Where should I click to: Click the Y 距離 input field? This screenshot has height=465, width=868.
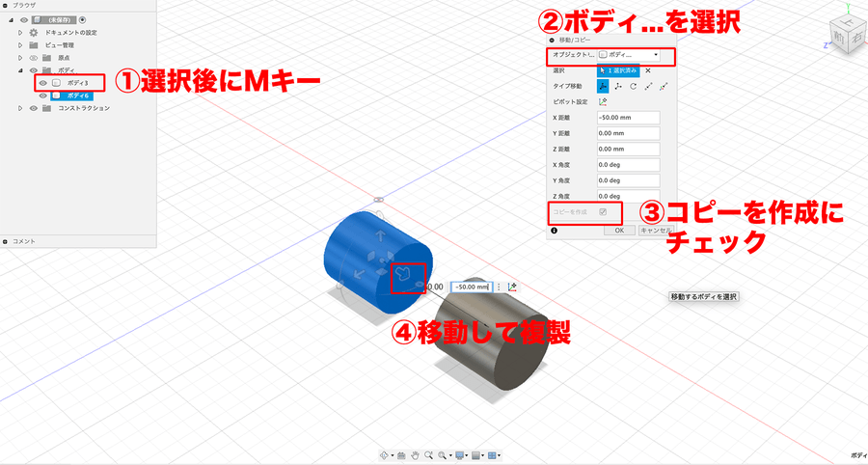pos(628,133)
